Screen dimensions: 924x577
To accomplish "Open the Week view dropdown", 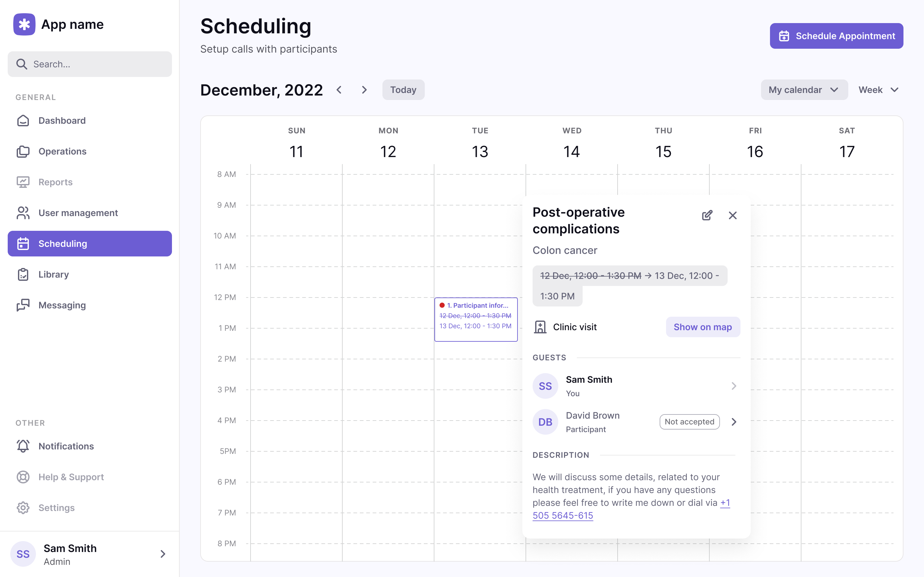I will (878, 90).
